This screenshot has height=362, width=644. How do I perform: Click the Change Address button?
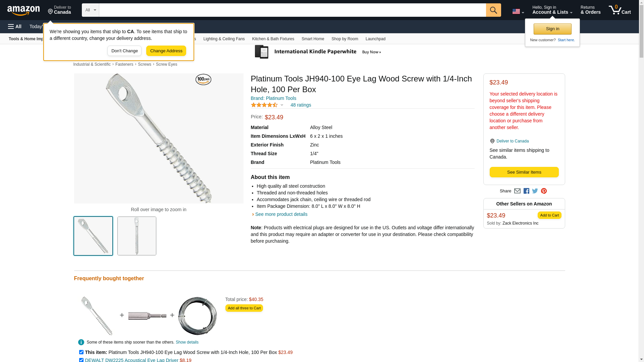coord(166,51)
